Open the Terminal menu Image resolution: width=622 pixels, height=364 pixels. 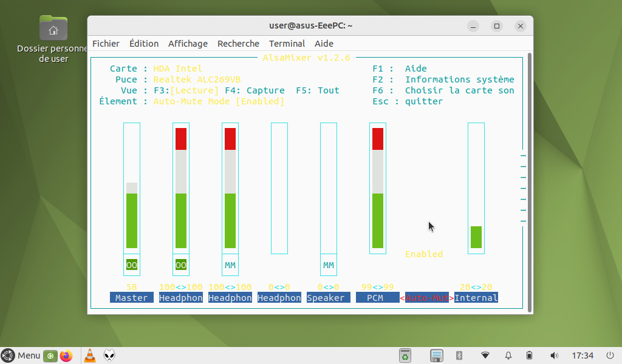coord(287,44)
